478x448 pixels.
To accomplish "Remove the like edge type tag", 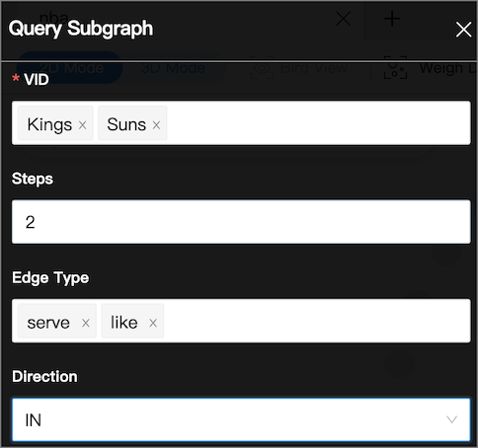I will [153, 323].
